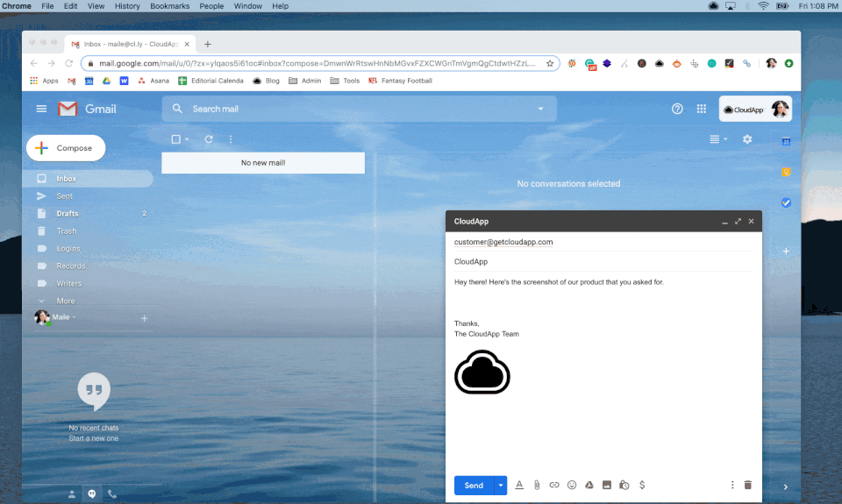Toggle confidential mode lock-clock icon

[x=624, y=485]
